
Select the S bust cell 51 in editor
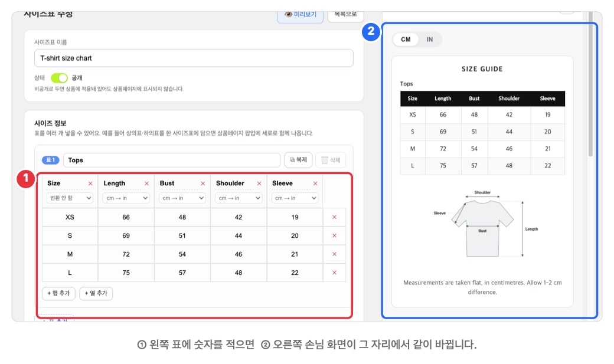click(182, 235)
